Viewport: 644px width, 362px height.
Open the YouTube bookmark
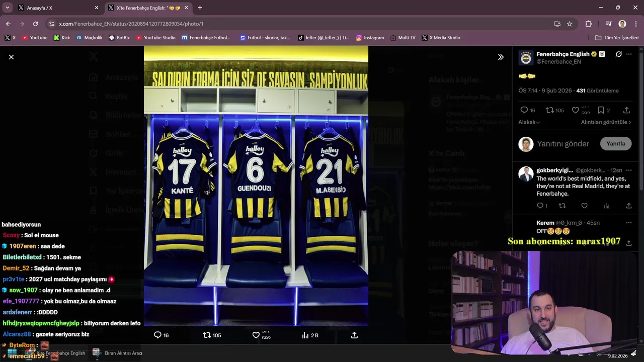tap(35, 38)
